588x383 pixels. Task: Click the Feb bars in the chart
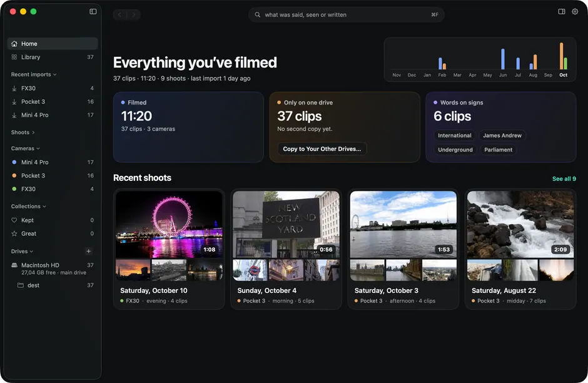(x=442, y=64)
